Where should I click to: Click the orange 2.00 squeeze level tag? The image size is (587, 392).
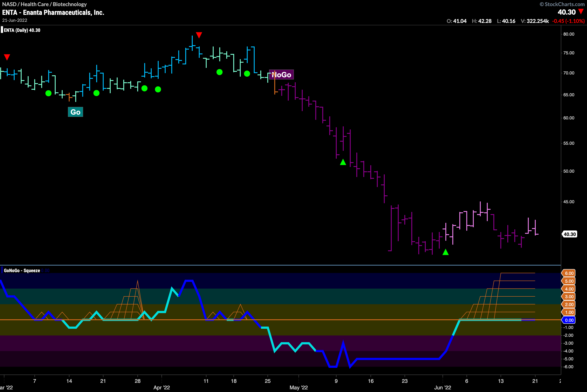tap(568, 304)
